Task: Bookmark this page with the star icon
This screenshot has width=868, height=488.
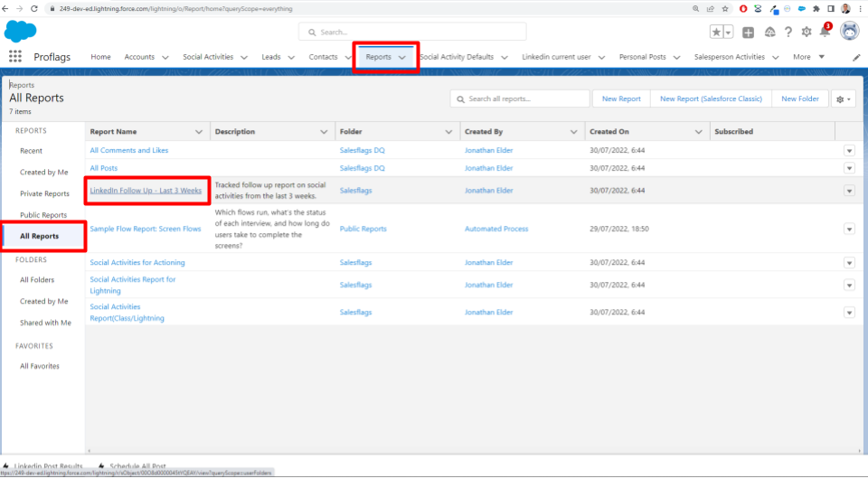Action: pos(724,9)
